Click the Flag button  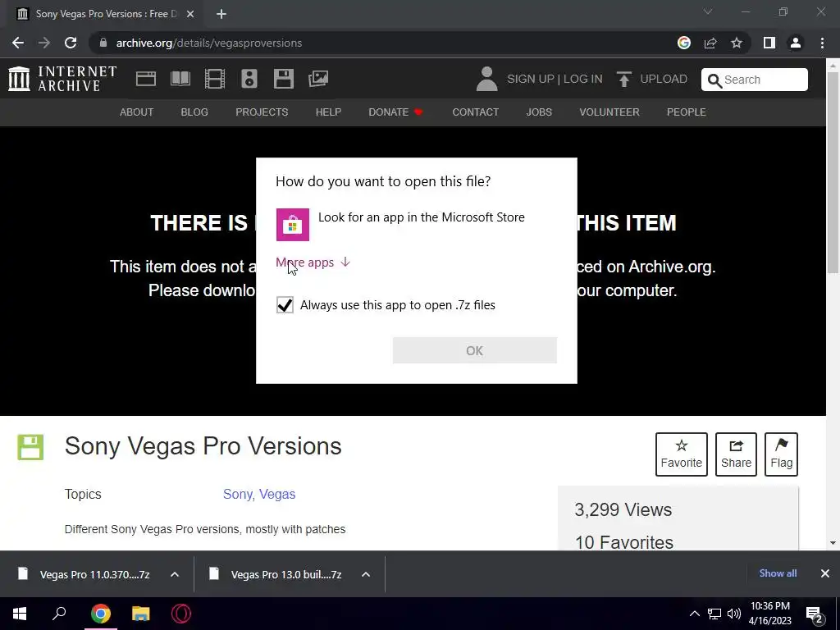pos(781,454)
